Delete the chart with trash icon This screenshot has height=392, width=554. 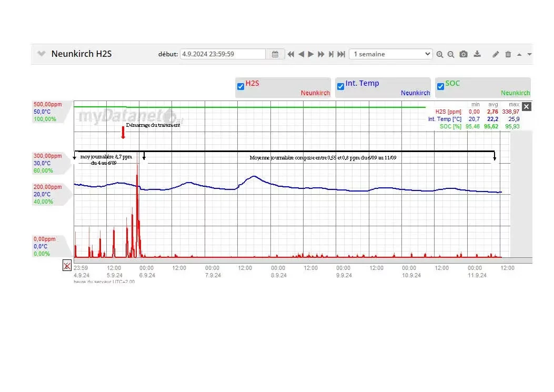(508, 54)
